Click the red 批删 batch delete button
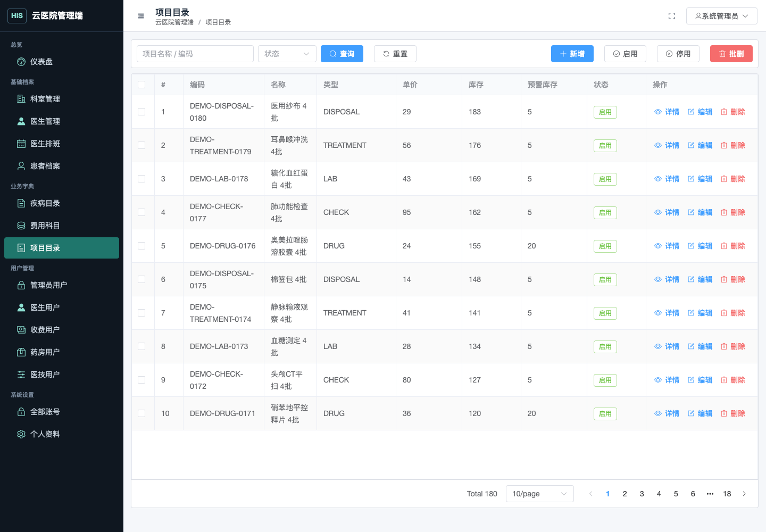The width and height of the screenshot is (766, 532). (x=731, y=54)
